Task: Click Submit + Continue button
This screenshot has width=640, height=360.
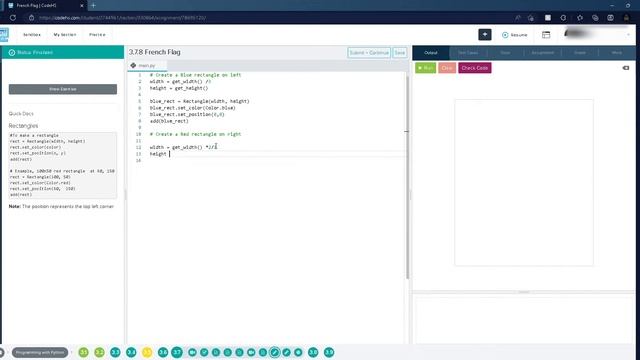Action: 369,53
